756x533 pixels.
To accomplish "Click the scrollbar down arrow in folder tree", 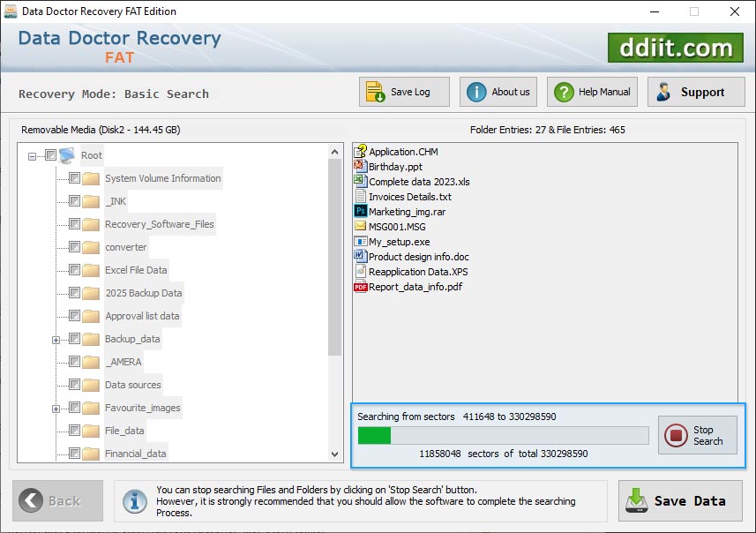I will coord(334,454).
